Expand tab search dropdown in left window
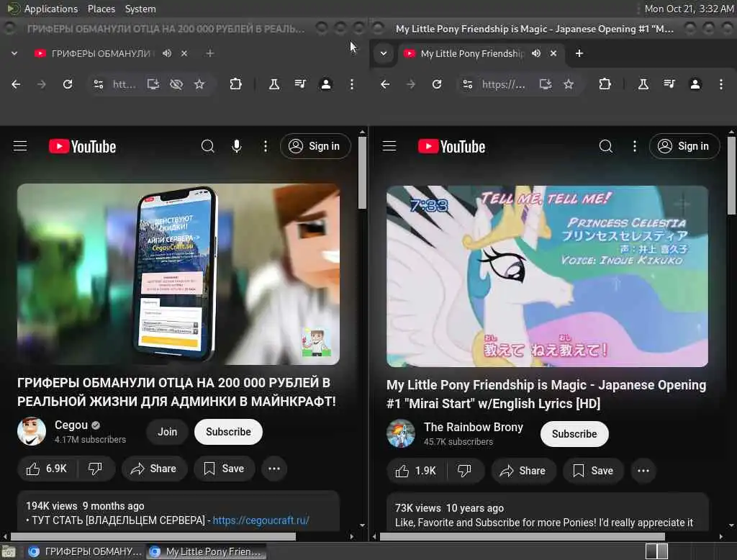Screen dimensions: 737x560 (14, 53)
